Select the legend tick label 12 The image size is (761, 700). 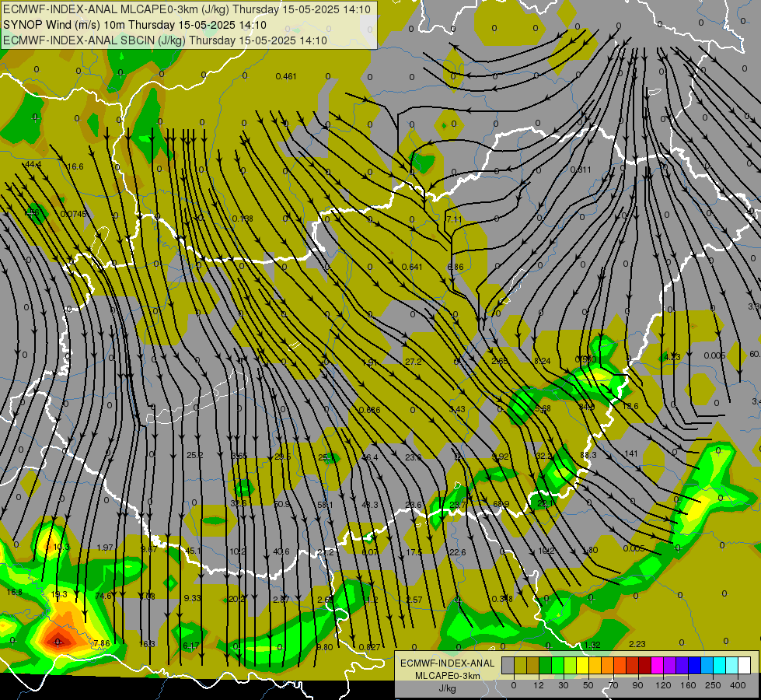coord(538,685)
